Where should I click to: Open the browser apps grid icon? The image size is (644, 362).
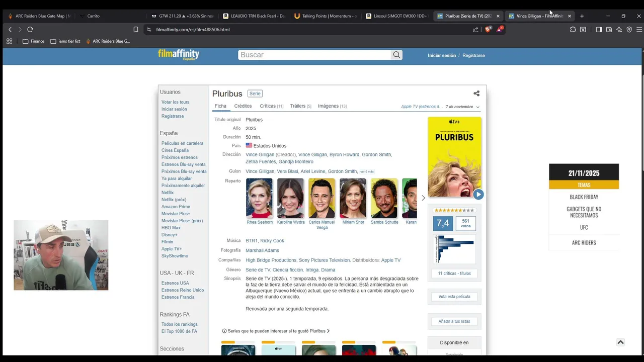(9, 41)
